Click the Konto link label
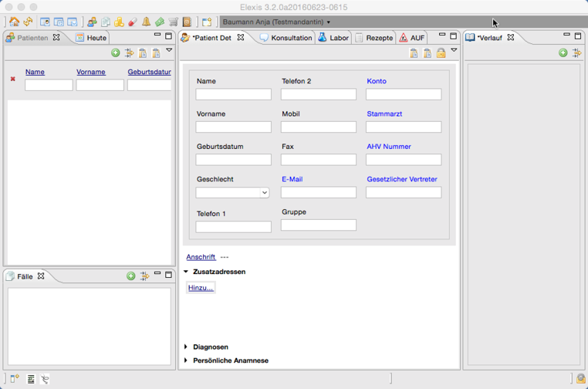This screenshot has width=588, height=389. pyautogui.click(x=377, y=81)
